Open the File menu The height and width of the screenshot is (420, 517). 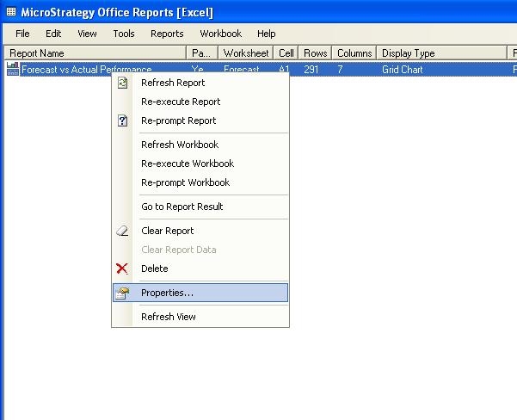[x=22, y=34]
